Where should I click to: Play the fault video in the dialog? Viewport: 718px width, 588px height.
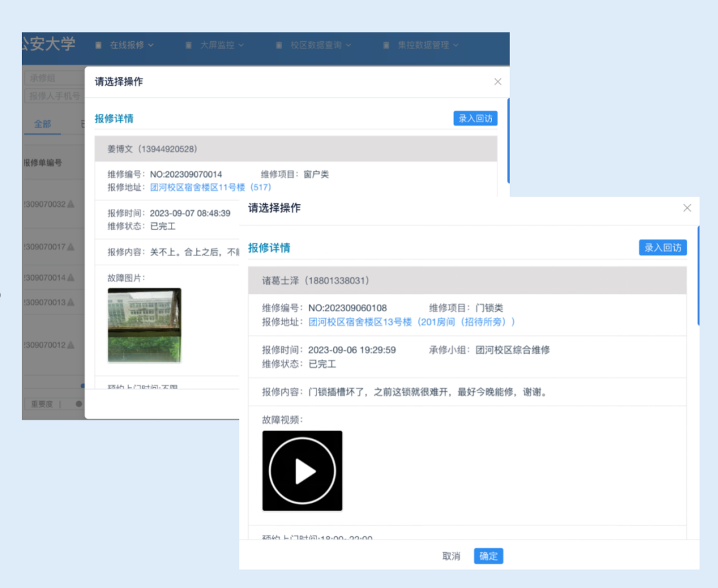[x=302, y=470]
